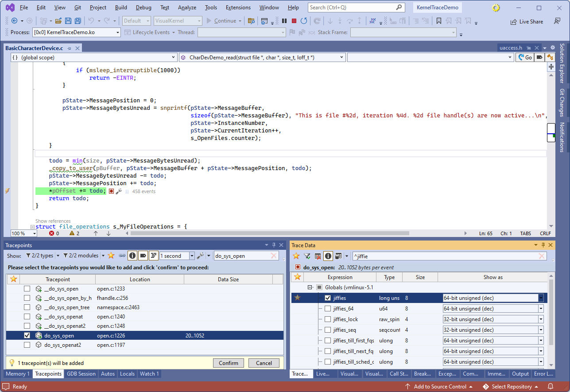Click the Confirm button

coord(229,363)
